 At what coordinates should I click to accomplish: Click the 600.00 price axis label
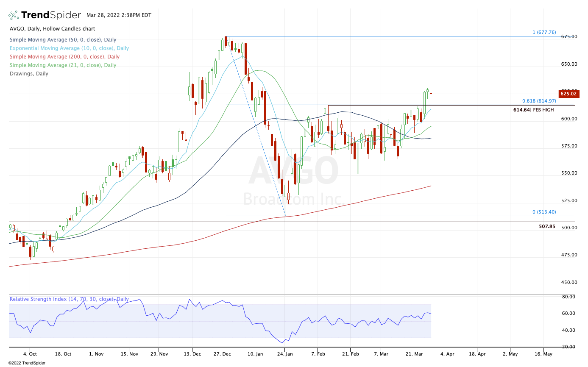tap(568, 119)
